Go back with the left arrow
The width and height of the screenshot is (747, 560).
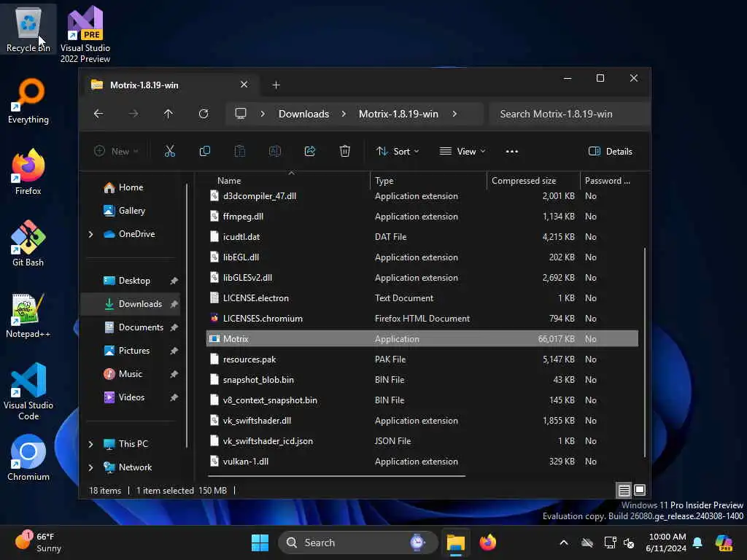(98, 114)
